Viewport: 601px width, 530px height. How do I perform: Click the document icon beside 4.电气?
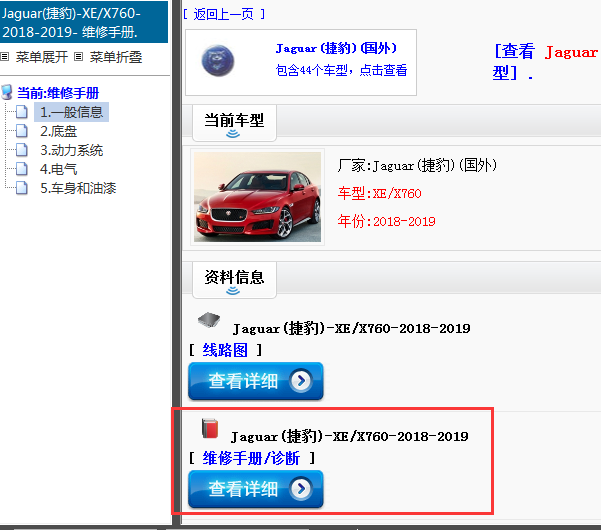point(21,169)
